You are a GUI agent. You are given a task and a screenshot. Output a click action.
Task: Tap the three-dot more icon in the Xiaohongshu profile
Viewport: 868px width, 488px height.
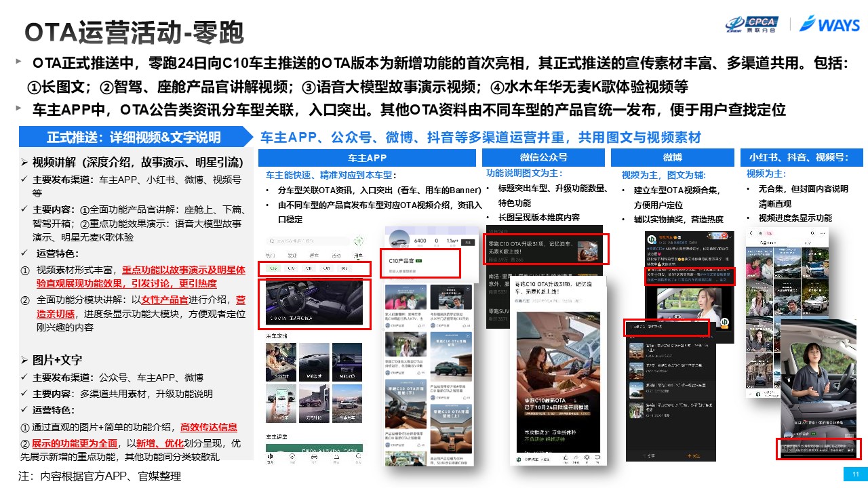(x=823, y=233)
